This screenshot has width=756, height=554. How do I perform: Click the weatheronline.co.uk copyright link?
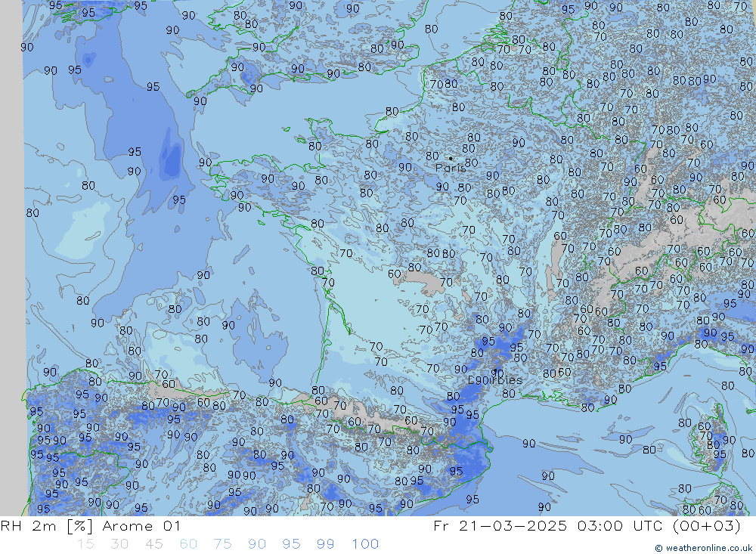pos(703,548)
